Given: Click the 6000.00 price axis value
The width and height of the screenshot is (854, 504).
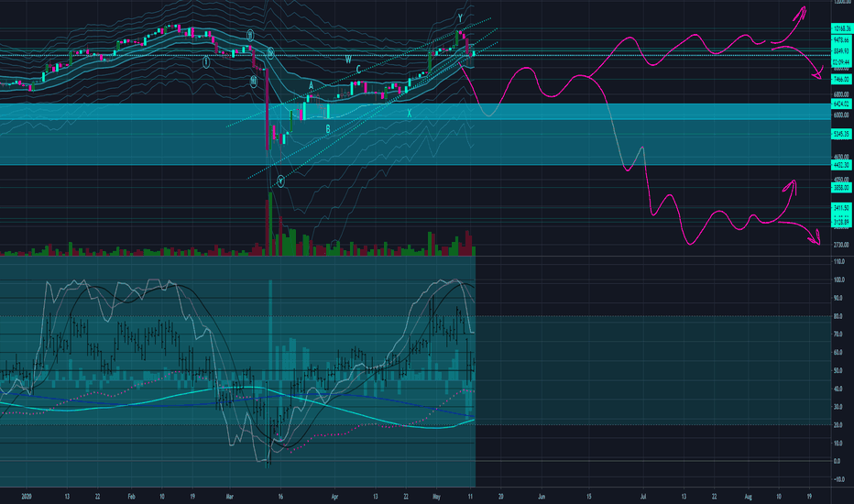Looking at the screenshot, I should point(841,115).
